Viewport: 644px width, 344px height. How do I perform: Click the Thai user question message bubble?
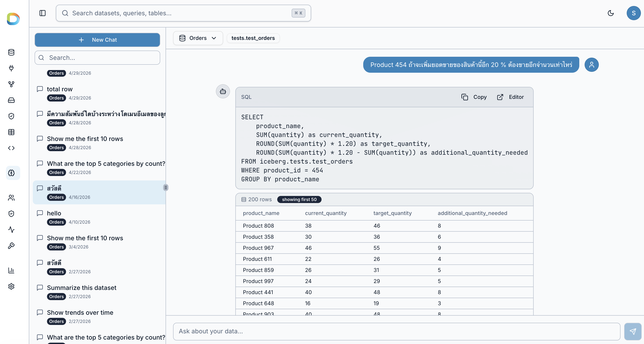coord(471,65)
